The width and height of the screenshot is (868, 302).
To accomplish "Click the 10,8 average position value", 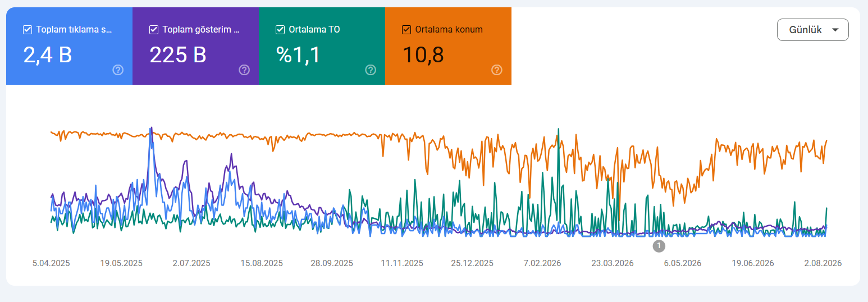I will 423,54.
